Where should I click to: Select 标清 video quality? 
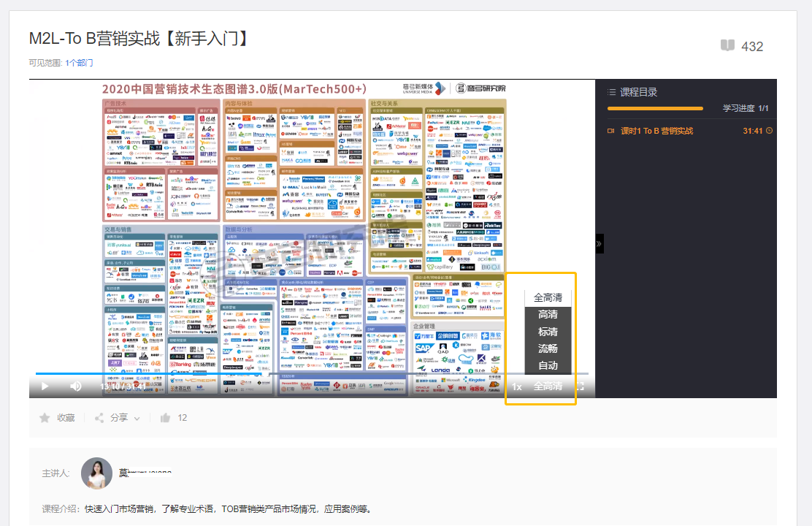[x=548, y=332]
